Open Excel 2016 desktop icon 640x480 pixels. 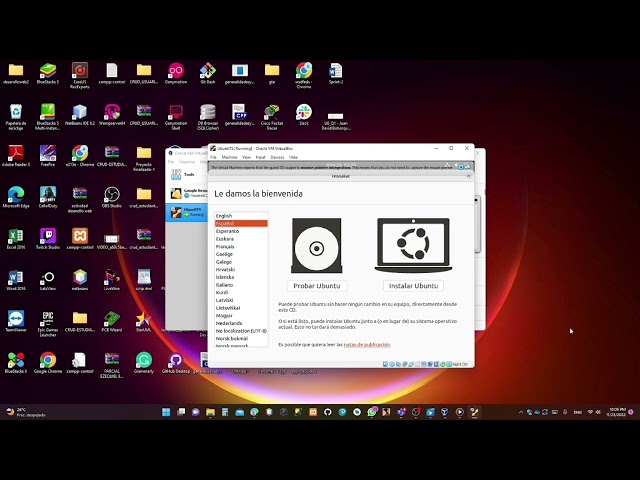16,239
